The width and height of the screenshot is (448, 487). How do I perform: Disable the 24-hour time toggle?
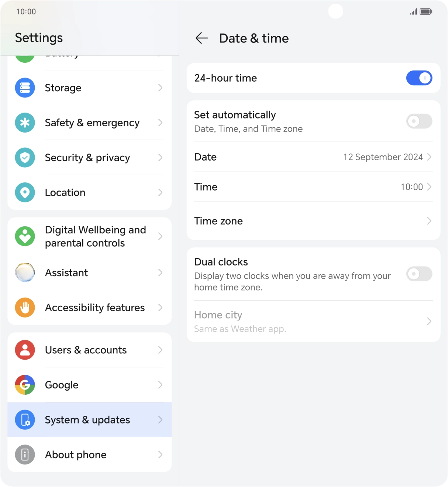tap(419, 78)
